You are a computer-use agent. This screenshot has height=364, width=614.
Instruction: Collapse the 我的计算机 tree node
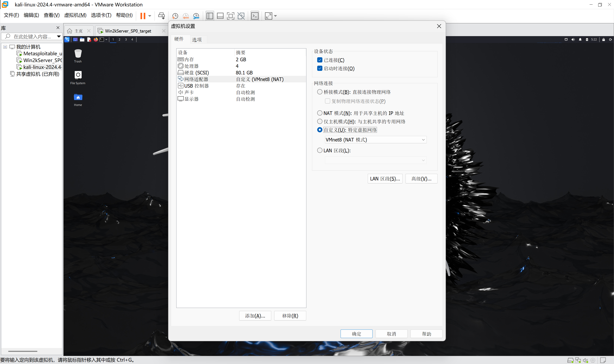coord(5,47)
